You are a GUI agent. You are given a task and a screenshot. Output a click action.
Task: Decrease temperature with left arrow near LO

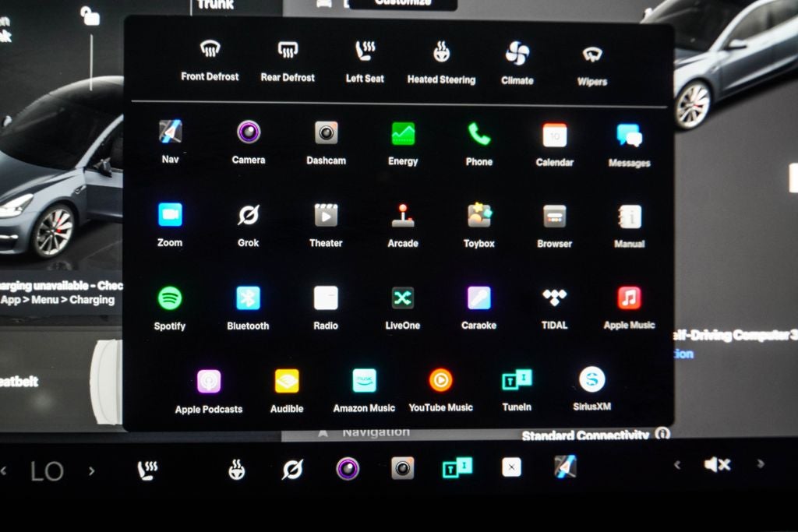click(x=5, y=470)
